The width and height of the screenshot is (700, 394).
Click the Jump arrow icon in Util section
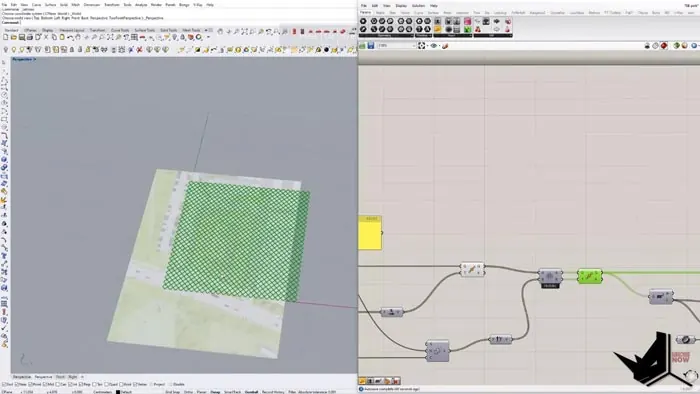[496, 21]
